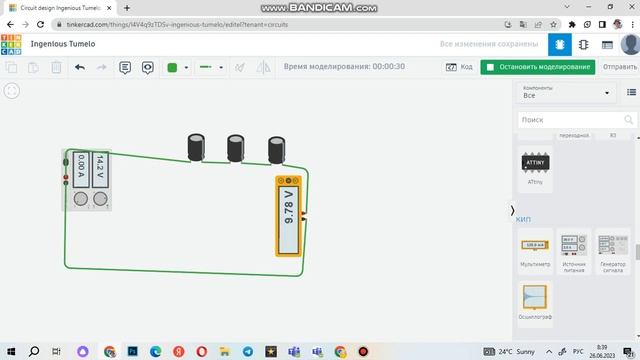The image size is (640, 360).
Task: Click the Отправить button
Action: pos(620,67)
